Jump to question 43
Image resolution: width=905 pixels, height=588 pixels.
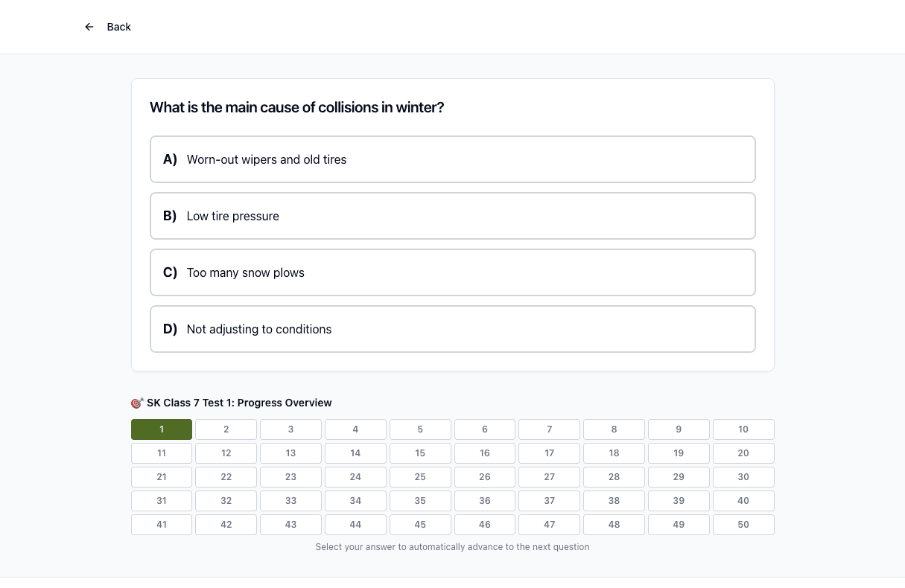290,525
